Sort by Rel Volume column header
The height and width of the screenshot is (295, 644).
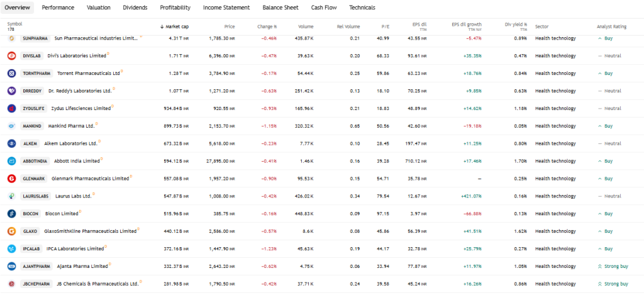(x=348, y=26)
